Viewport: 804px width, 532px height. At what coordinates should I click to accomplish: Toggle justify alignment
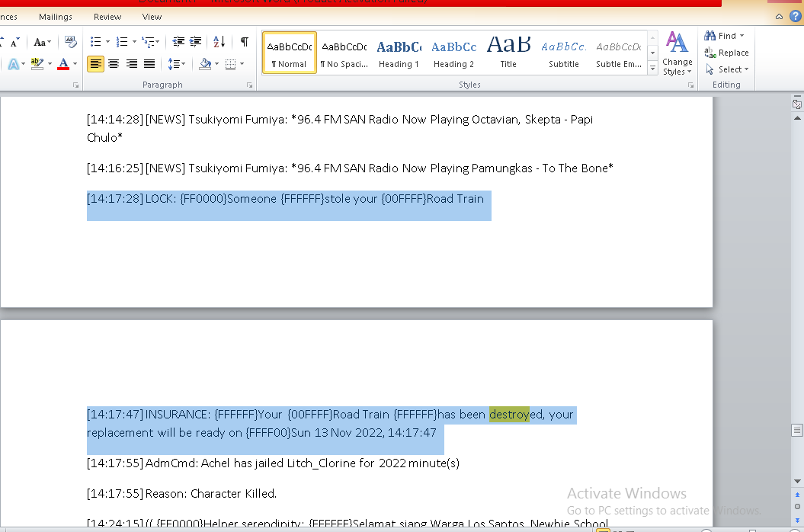coord(149,64)
